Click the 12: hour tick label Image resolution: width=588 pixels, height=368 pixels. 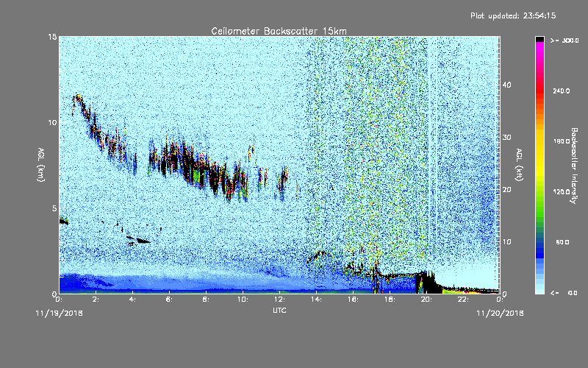click(280, 300)
